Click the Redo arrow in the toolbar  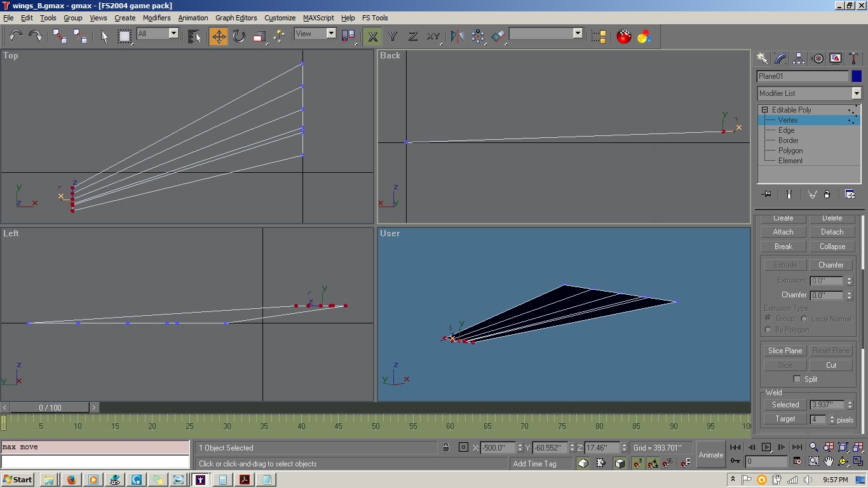pos(36,36)
